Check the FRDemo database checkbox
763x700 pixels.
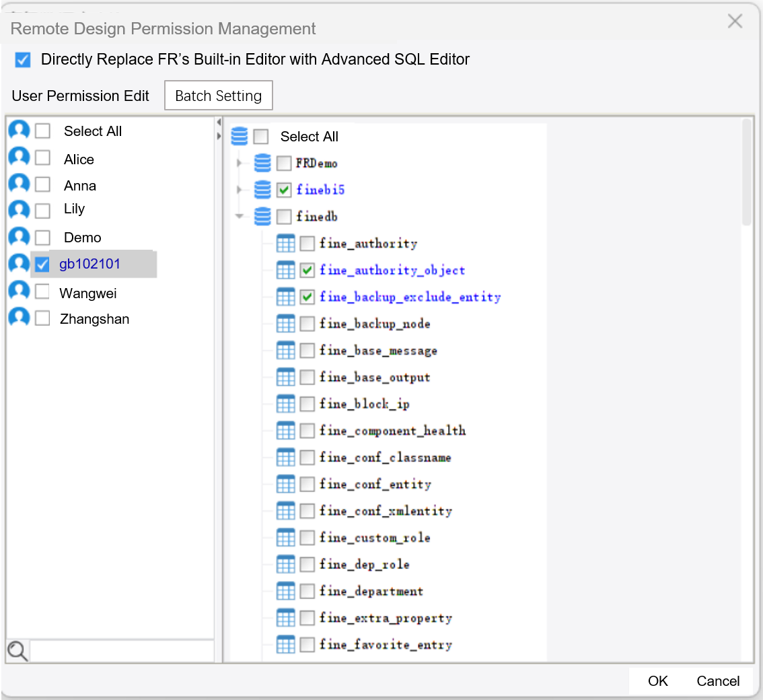point(284,163)
